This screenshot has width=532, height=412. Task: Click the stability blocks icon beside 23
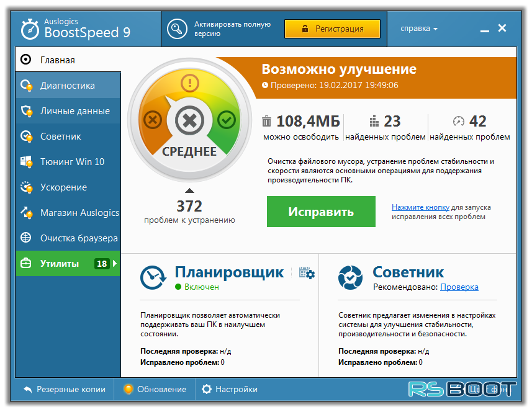(374, 121)
